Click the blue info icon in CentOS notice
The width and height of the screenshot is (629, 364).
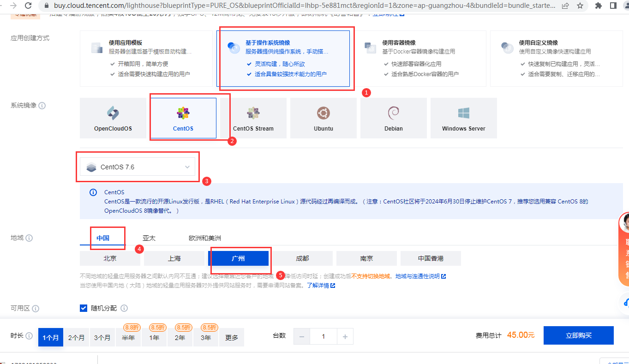pos(93,192)
